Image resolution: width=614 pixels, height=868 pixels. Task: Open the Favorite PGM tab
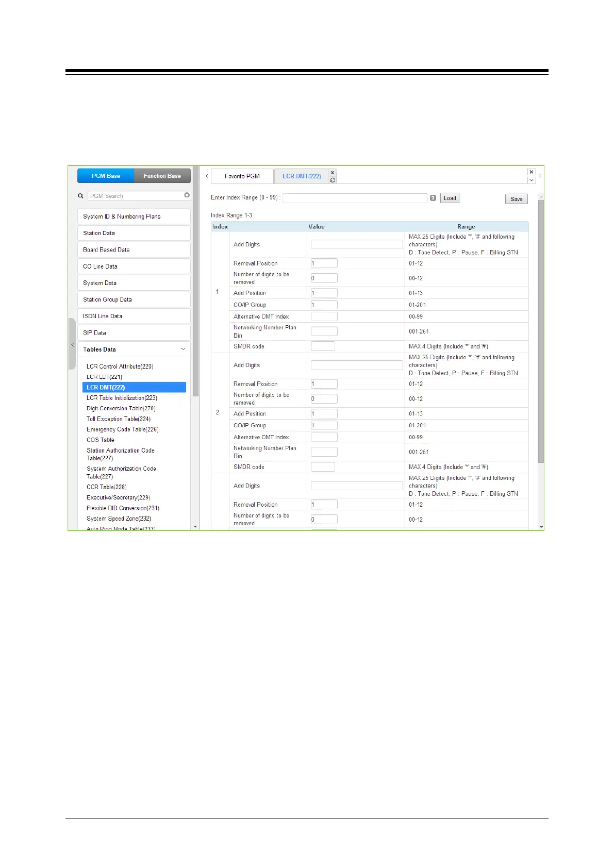pyautogui.click(x=242, y=176)
